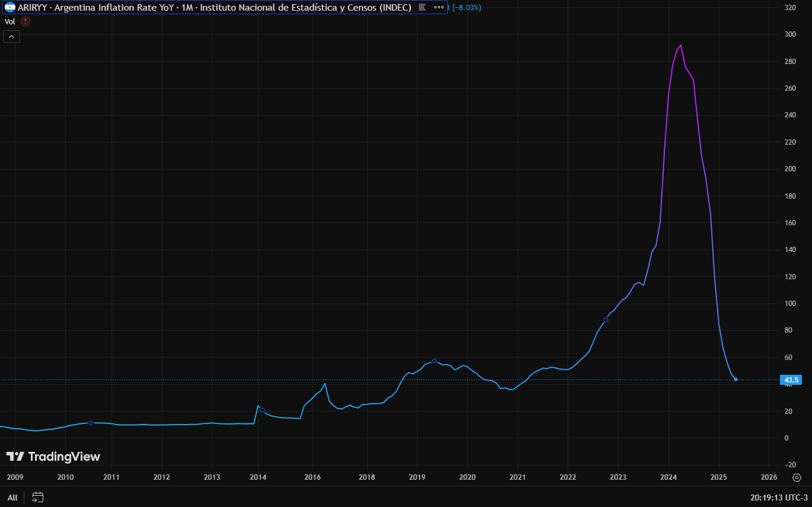
Task: Click the circle marker on the line in late 2022
Action: (606, 320)
